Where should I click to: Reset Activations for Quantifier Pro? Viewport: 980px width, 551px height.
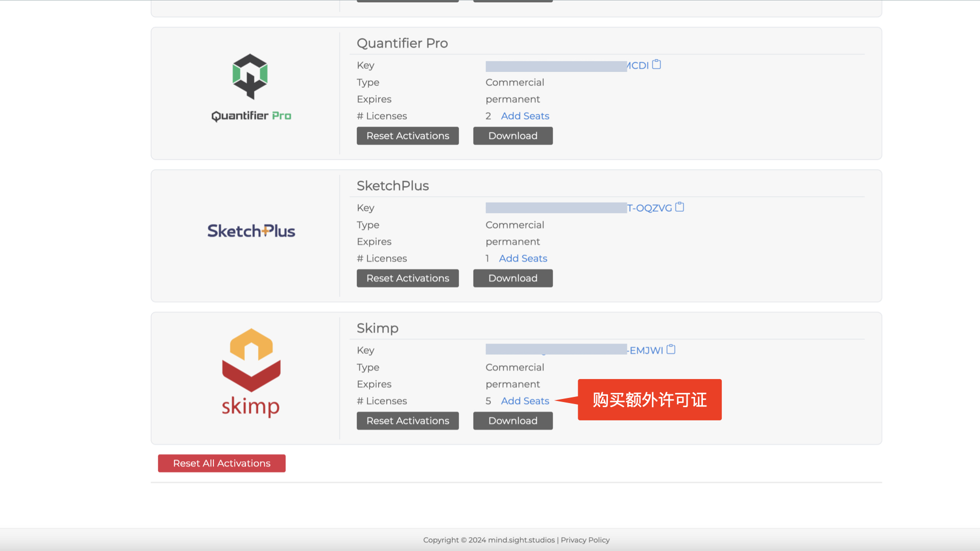407,136
